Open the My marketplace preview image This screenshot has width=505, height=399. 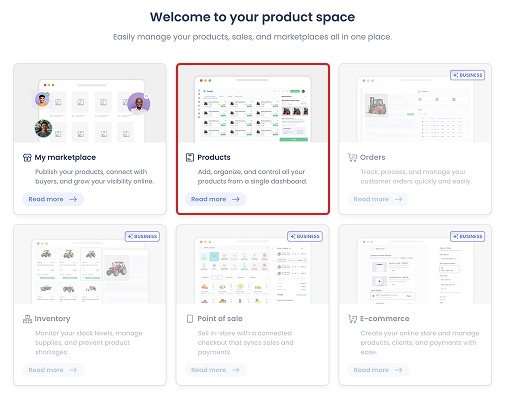point(90,104)
